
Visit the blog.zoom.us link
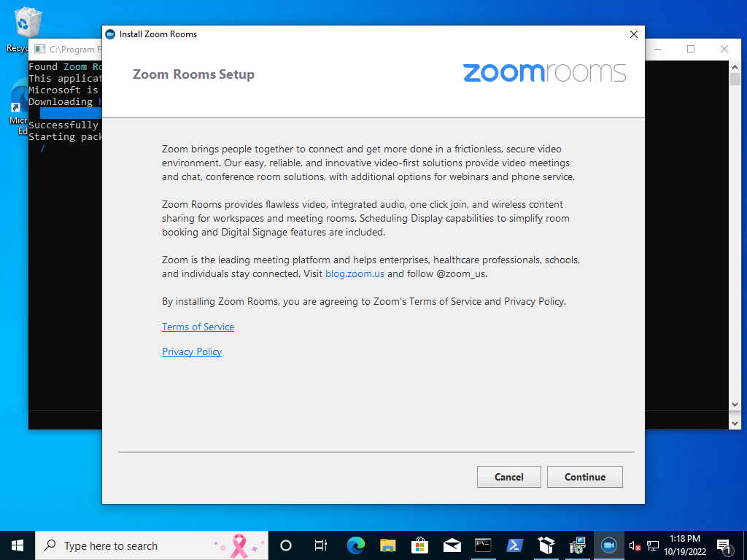click(x=355, y=273)
